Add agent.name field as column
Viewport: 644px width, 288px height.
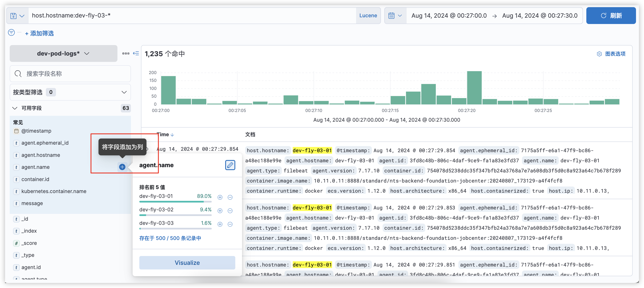pos(122,167)
